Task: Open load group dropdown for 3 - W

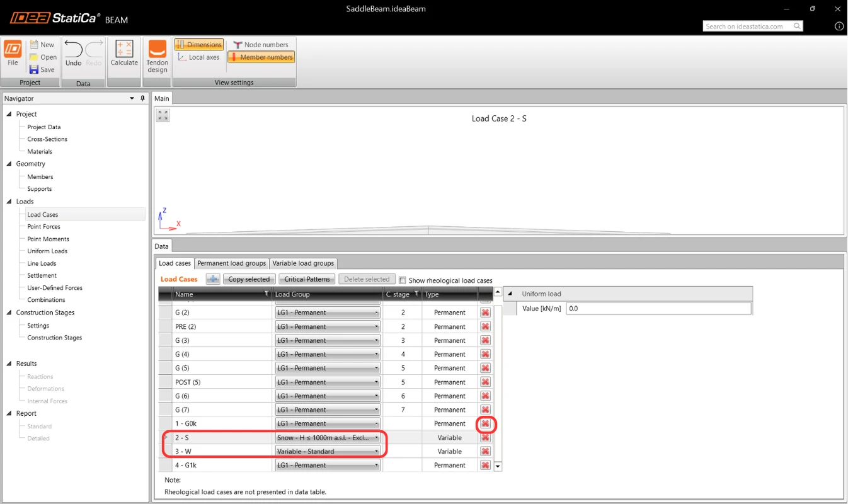Action: pyautogui.click(x=328, y=451)
